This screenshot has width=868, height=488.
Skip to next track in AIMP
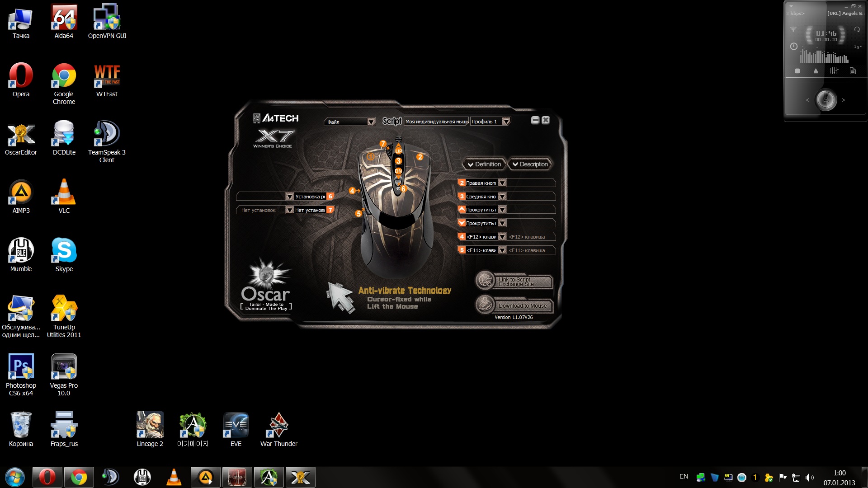(844, 100)
